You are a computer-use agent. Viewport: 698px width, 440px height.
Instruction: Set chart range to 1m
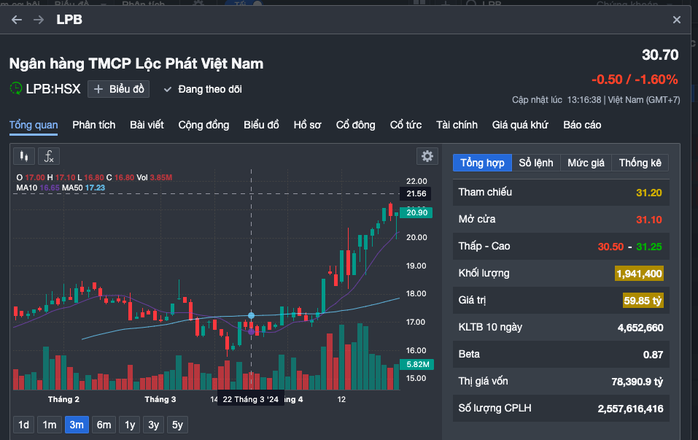(x=49, y=425)
